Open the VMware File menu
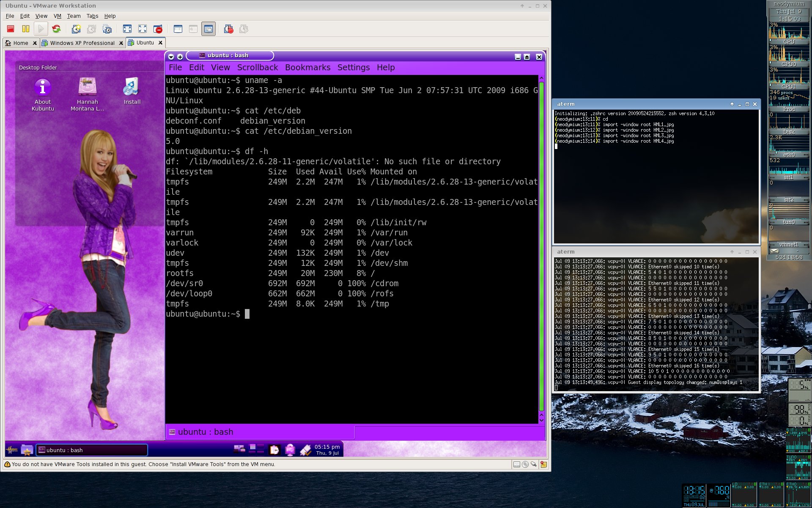The height and width of the screenshot is (508, 812). click(x=10, y=16)
